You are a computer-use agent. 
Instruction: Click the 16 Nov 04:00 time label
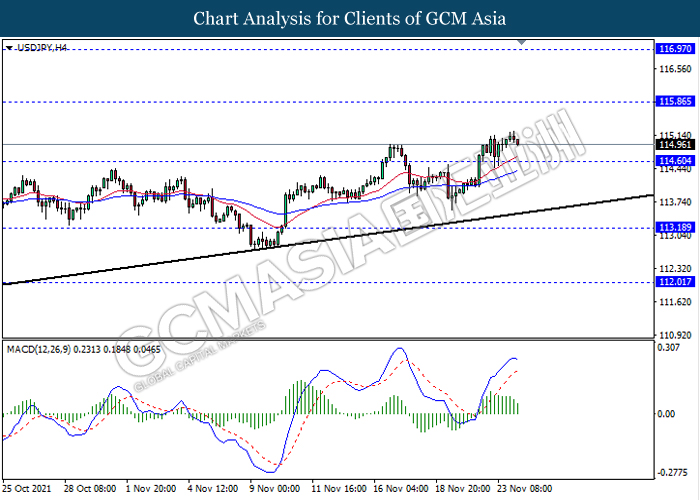[401, 489]
